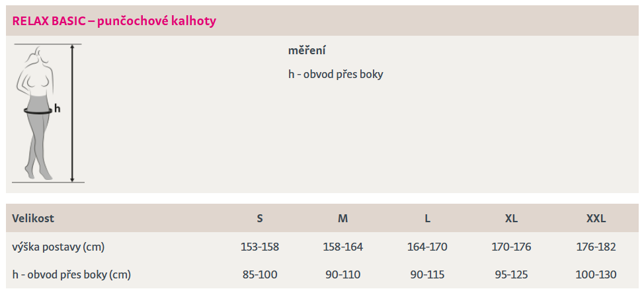Click the 'h - obvod přes boky' legend text
644x291 pixels.
pyautogui.click(x=335, y=74)
